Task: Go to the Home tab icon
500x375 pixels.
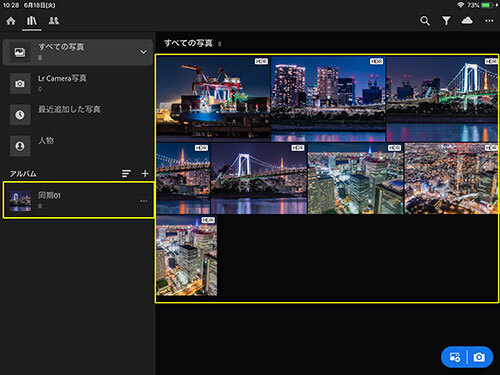Action: 11,21
